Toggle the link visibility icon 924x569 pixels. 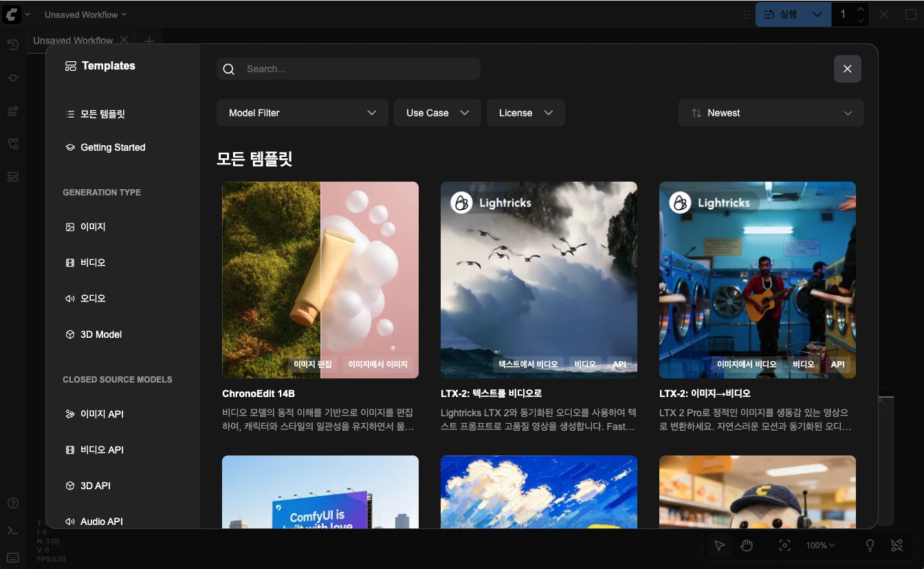(896, 546)
